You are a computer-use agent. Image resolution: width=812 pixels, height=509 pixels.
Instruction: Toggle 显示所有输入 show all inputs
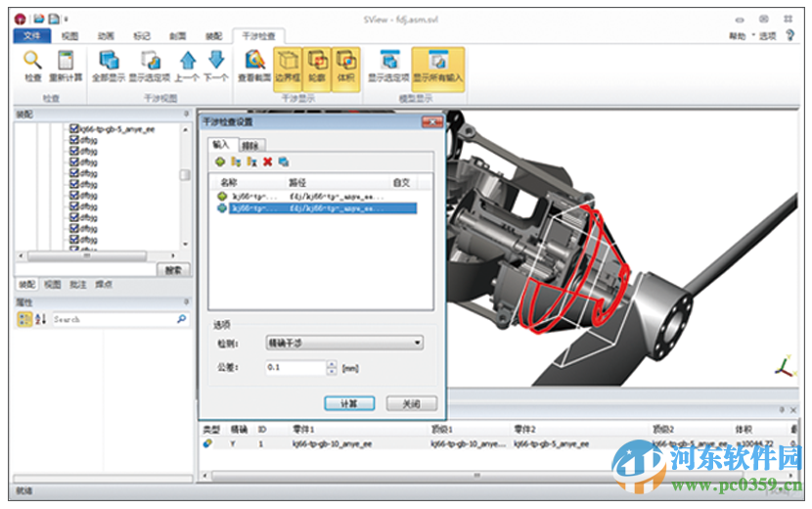click(438, 69)
